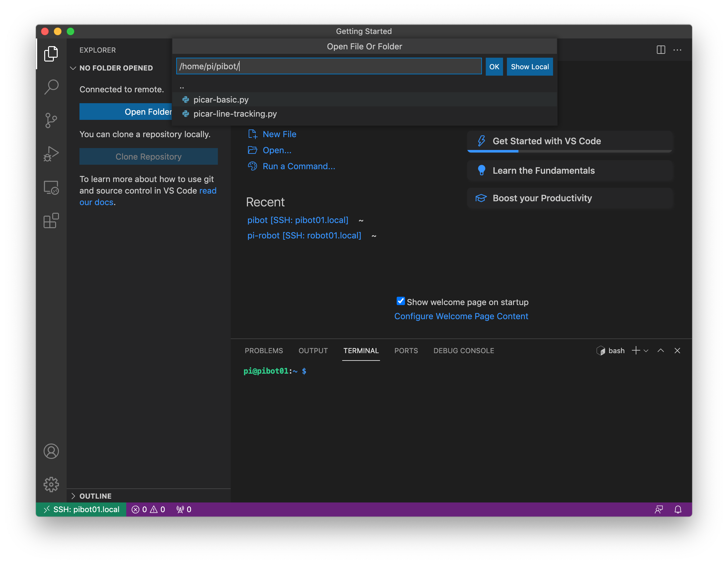Click the /home/pi/pibot/ path input field
This screenshot has height=564, width=728.
click(x=329, y=66)
